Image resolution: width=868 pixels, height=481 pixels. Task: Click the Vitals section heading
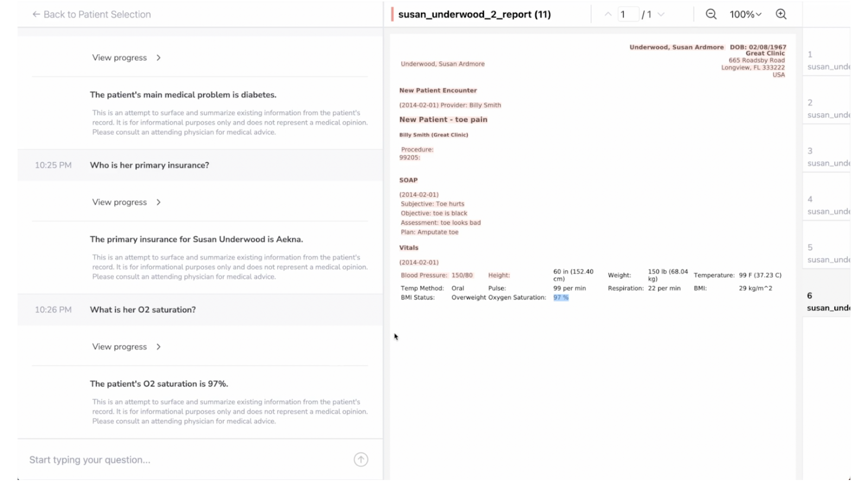[409, 248]
